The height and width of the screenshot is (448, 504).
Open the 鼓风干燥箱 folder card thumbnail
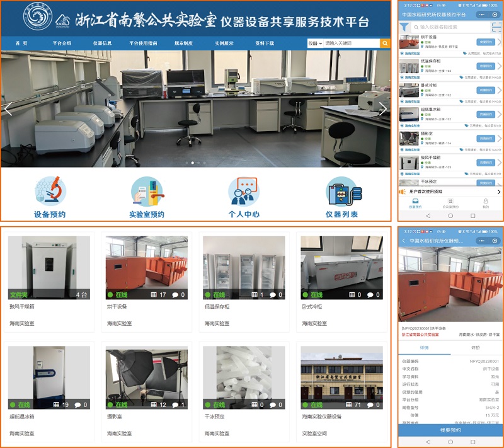point(49,268)
